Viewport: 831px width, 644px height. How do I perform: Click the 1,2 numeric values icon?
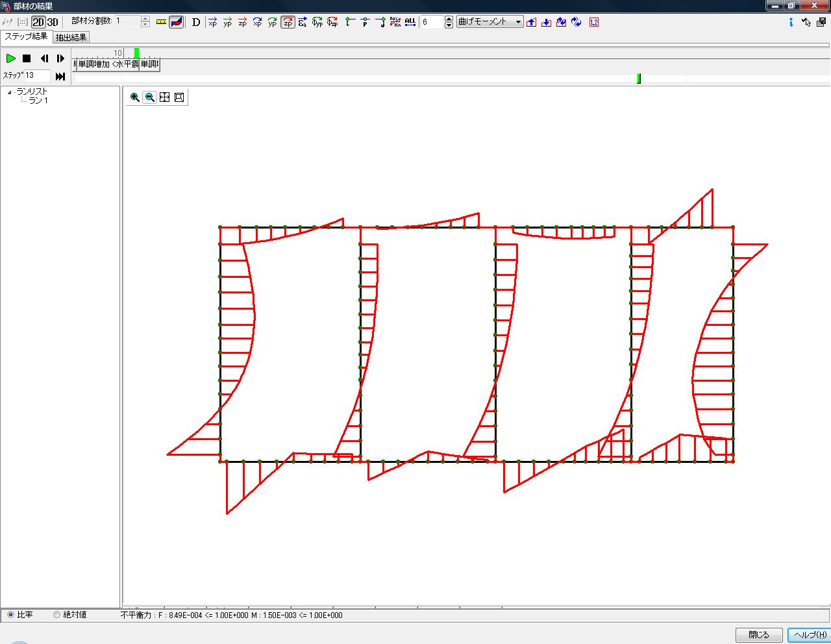click(x=594, y=22)
